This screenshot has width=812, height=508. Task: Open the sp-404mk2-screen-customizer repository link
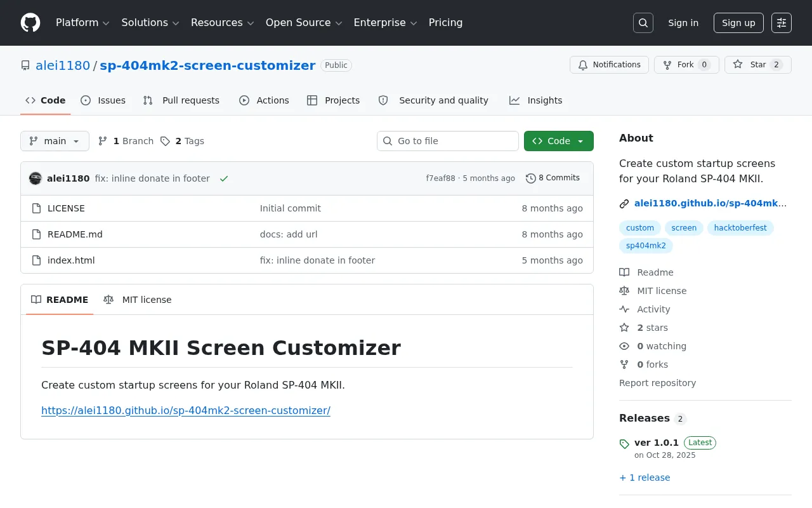[x=207, y=65]
